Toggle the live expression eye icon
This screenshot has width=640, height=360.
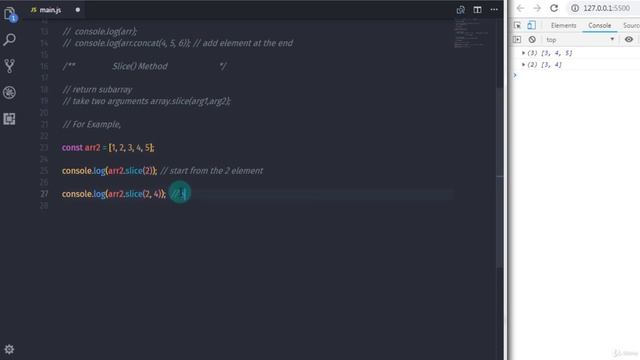tap(629, 40)
